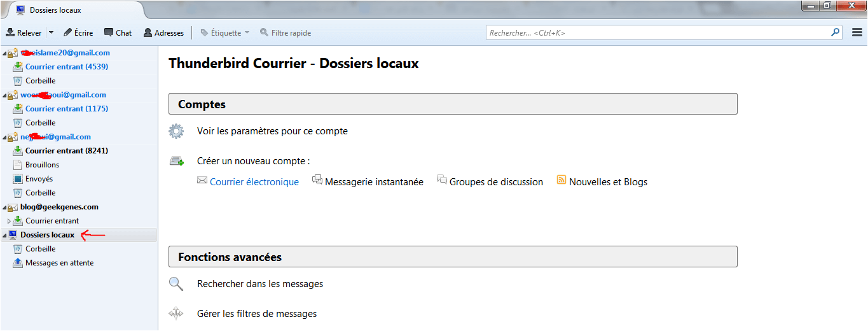Image resolution: width=868 pixels, height=331 pixels.
Task: Click the Messagerie instantanée chat icon
Action: (317, 180)
